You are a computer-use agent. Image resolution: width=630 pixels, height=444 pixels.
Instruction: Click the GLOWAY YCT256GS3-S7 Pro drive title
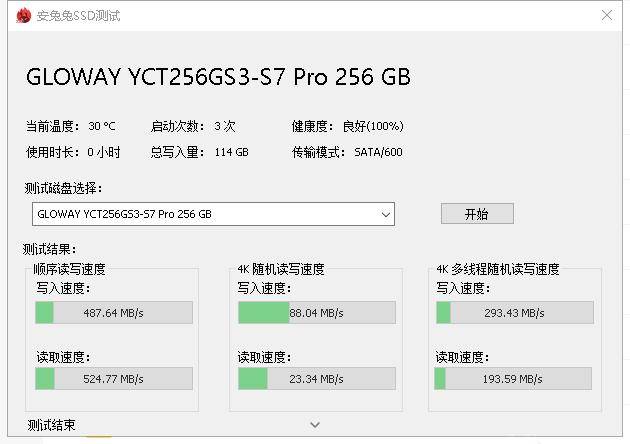point(218,77)
